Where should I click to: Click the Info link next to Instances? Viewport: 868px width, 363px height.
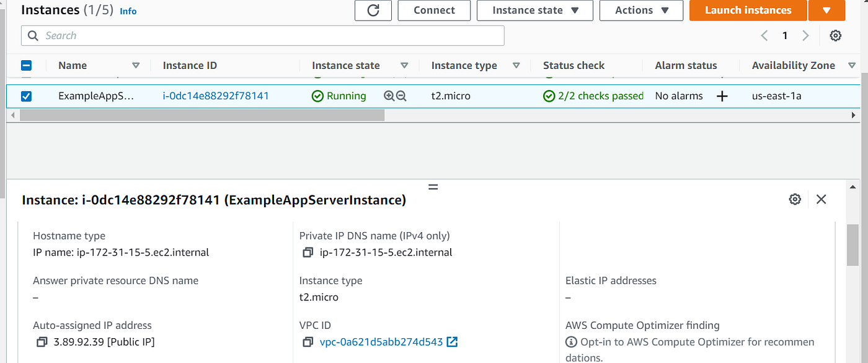click(128, 11)
